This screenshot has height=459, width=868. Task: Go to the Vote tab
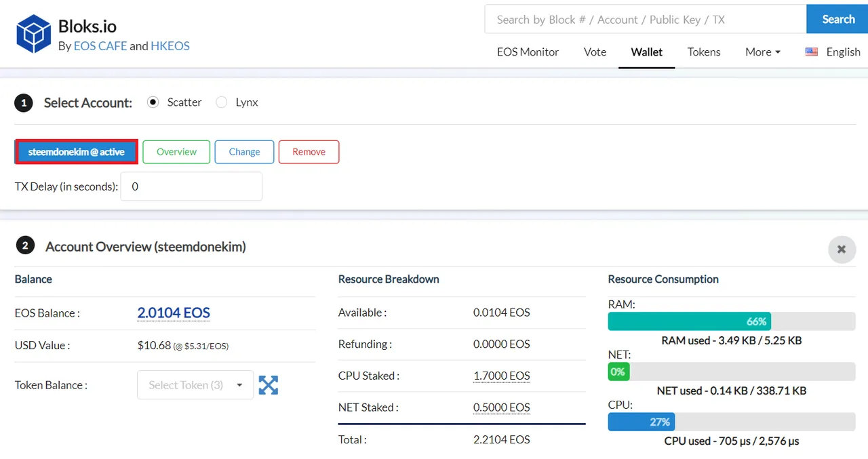(595, 52)
